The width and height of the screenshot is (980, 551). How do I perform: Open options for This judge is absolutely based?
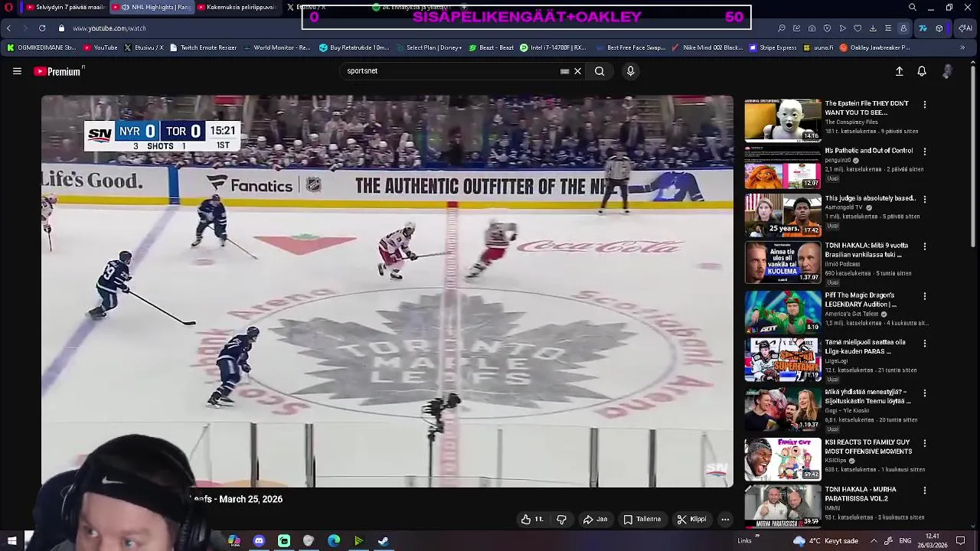tap(924, 199)
